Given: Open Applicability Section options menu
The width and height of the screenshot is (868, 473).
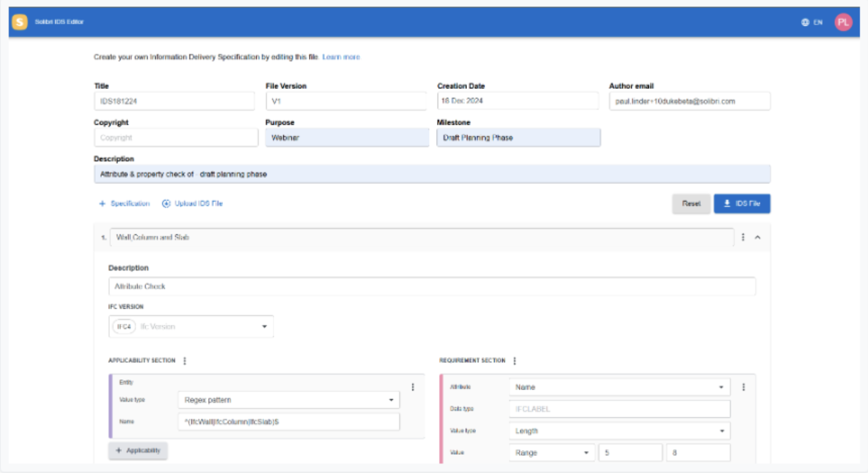Looking at the screenshot, I should pyautogui.click(x=185, y=360).
